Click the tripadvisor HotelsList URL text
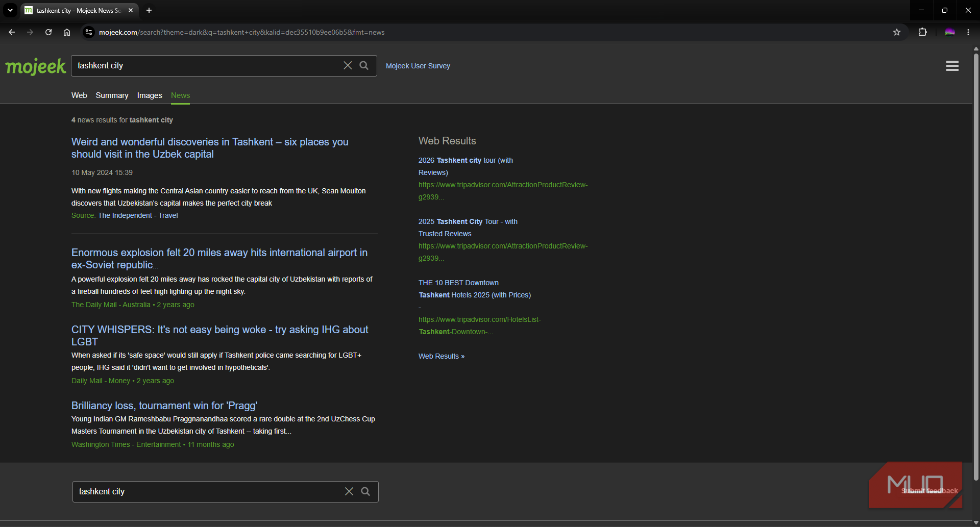 tap(480, 325)
